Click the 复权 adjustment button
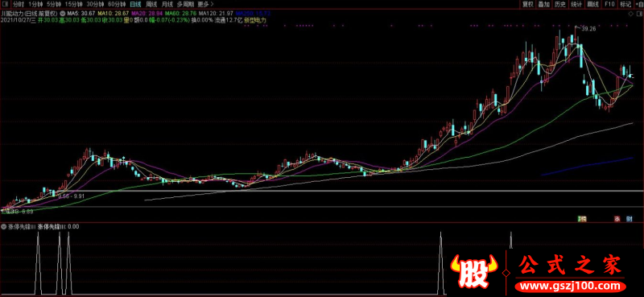Viewport: 644px width, 297px height. click(x=527, y=5)
